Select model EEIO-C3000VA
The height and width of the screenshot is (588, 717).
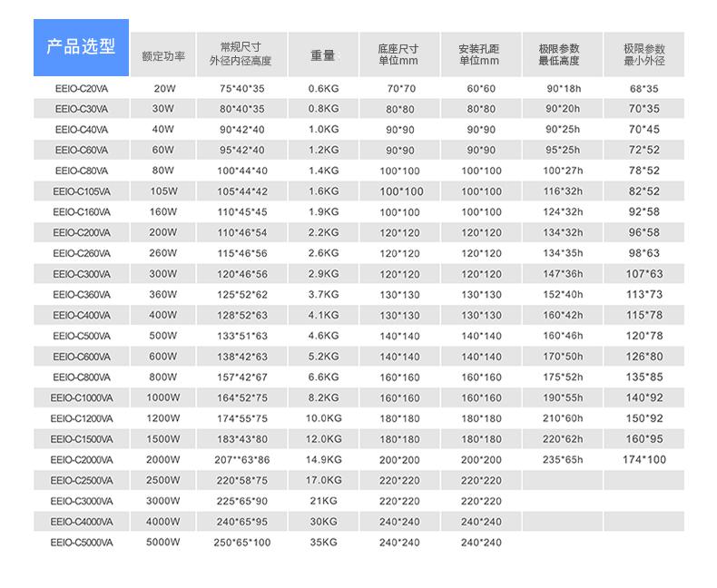pos(82,501)
